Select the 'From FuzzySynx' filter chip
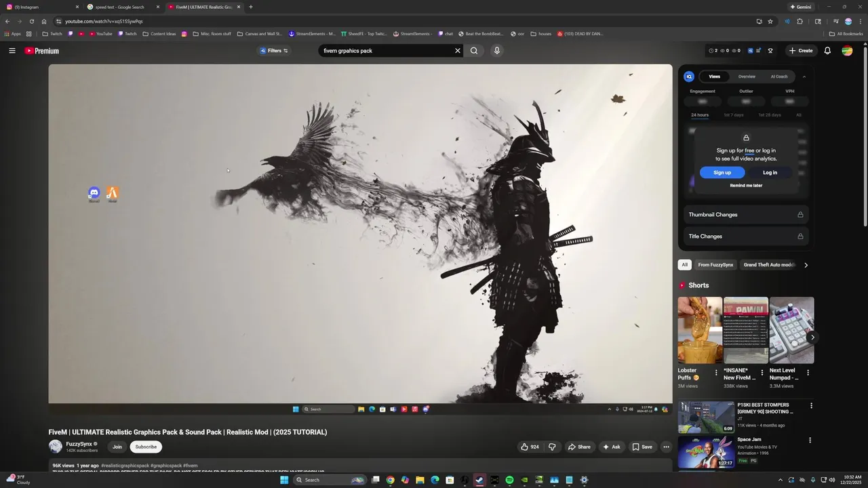The height and width of the screenshot is (488, 868). [715, 265]
